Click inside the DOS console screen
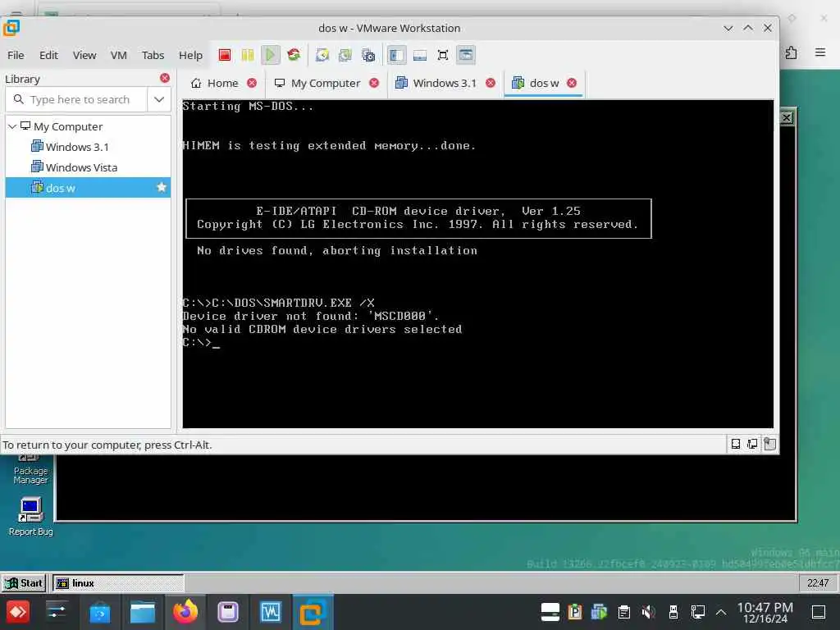Image resolution: width=840 pixels, height=630 pixels. 478,263
